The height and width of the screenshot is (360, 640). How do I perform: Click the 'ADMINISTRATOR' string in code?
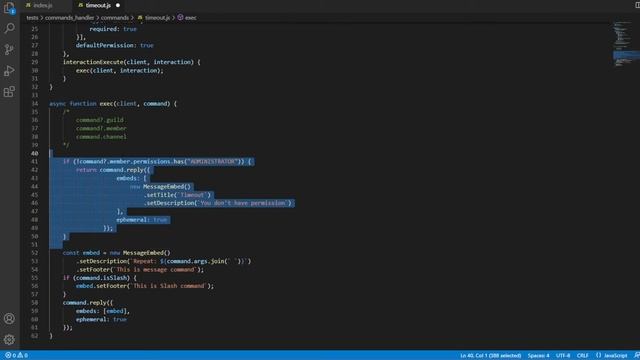pos(212,162)
